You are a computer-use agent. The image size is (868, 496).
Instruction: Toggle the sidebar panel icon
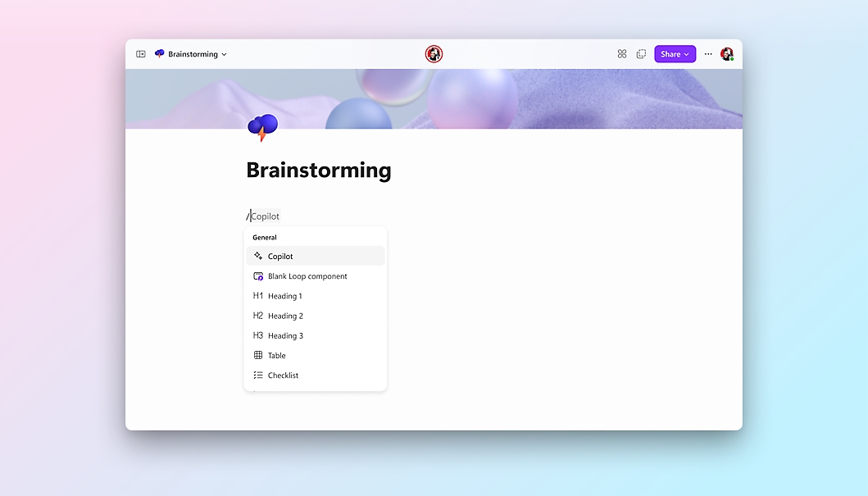(141, 54)
